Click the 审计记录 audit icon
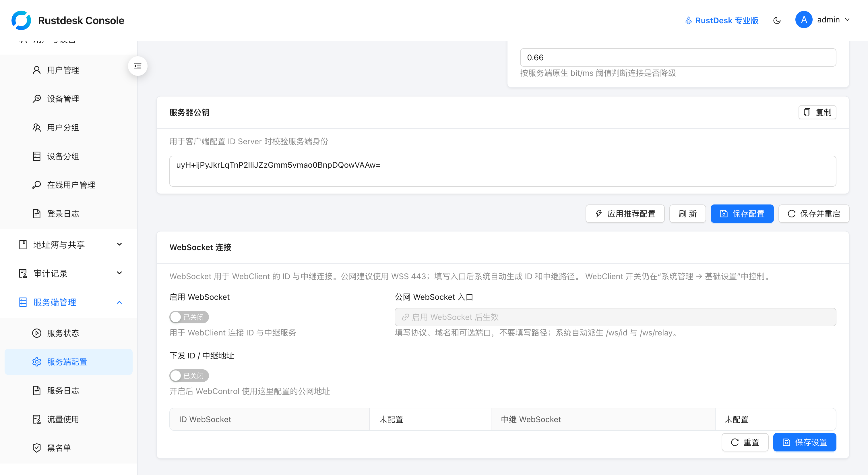 (x=23, y=273)
